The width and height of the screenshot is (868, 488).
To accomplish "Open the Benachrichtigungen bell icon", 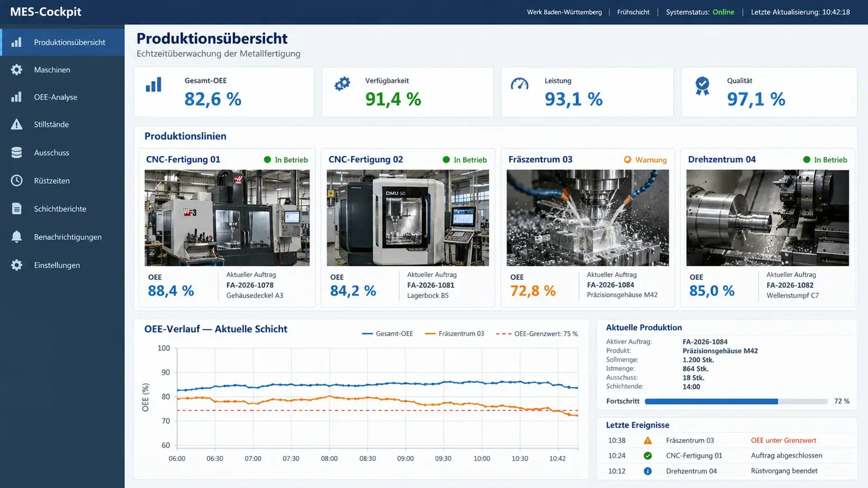I will pyautogui.click(x=17, y=237).
